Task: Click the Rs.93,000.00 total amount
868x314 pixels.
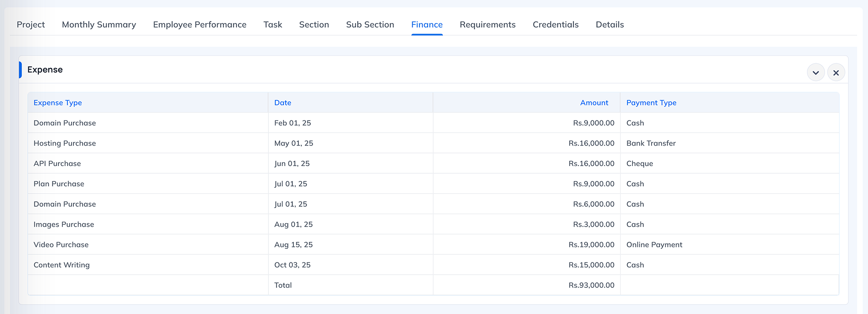Action: 591,285
